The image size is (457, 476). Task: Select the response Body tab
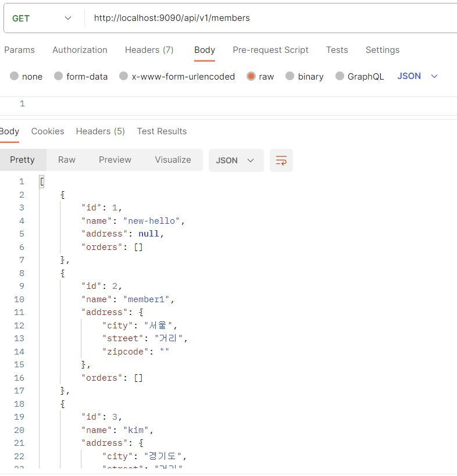click(x=9, y=131)
